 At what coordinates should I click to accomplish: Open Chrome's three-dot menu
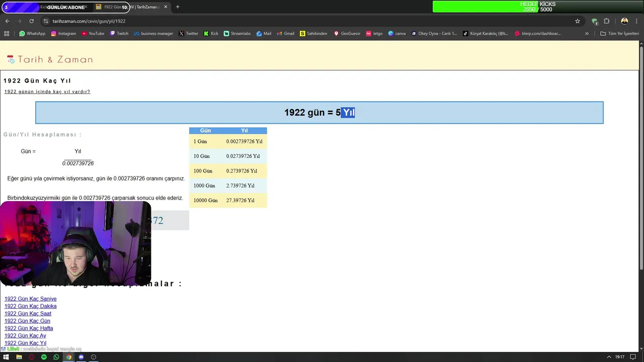(636, 21)
